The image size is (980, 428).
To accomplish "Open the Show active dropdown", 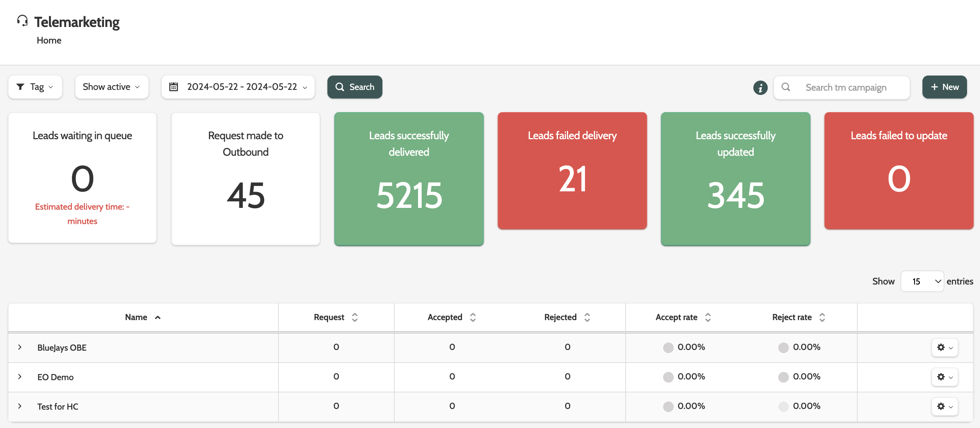I will point(111,87).
